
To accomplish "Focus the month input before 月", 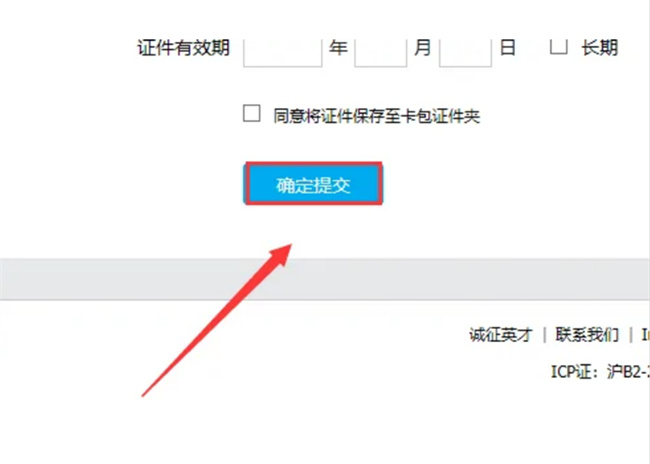I will 381,52.
